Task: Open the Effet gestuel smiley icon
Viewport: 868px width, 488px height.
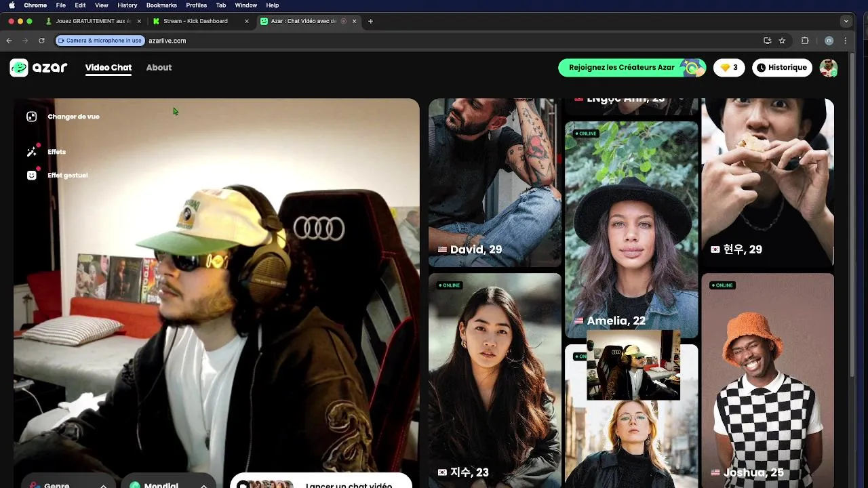Action: tap(31, 175)
